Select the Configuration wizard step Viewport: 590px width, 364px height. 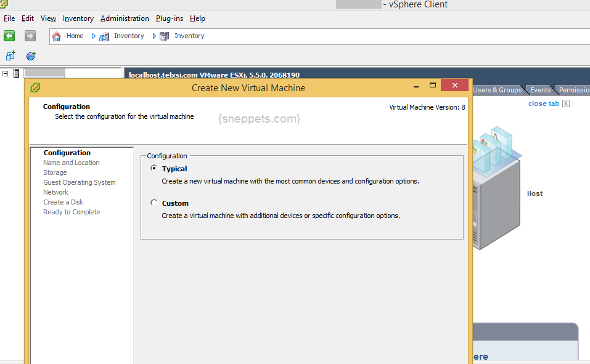coord(67,153)
